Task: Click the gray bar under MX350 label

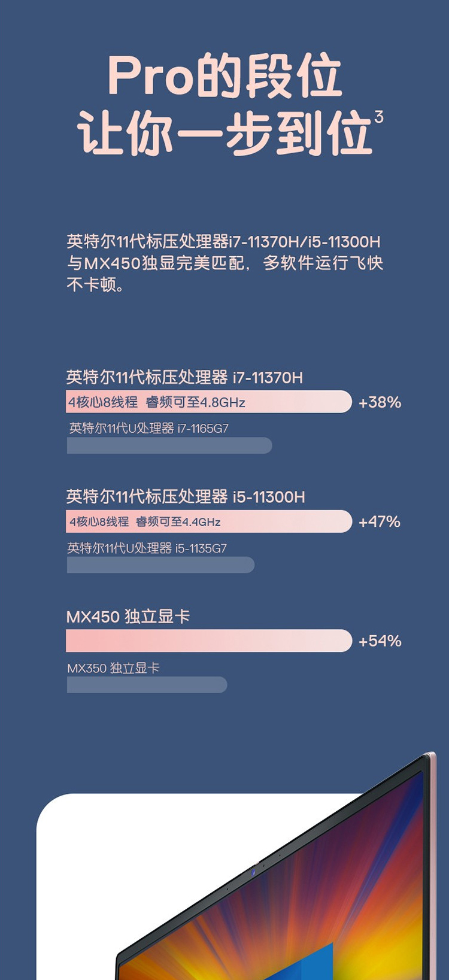Action: (x=147, y=684)
